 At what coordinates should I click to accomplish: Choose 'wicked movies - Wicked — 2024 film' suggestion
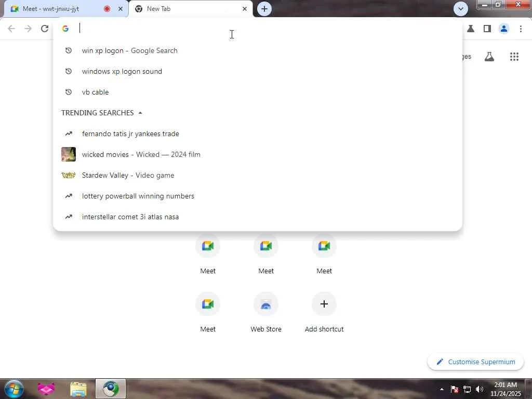(x=258, y=154)
